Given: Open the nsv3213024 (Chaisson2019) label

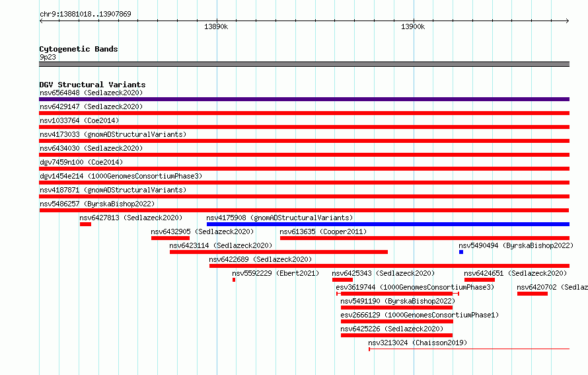Looking at the screenshot, I should coord(418,343).
